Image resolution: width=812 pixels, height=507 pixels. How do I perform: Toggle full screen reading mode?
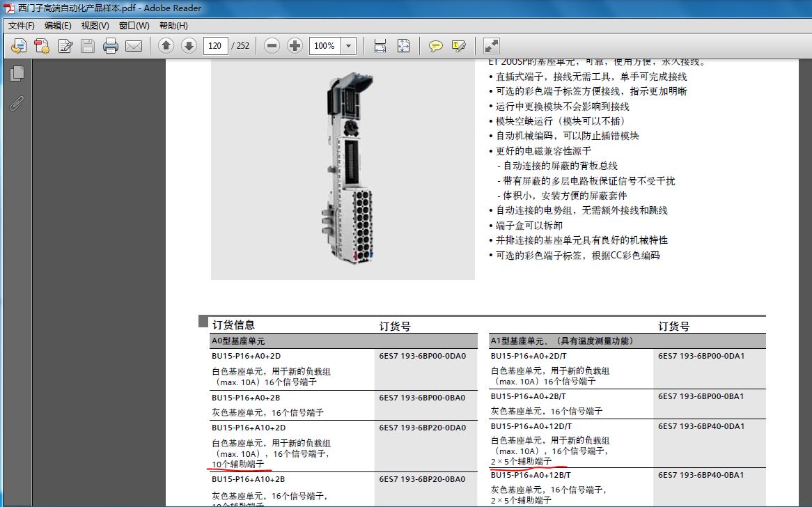490,45
